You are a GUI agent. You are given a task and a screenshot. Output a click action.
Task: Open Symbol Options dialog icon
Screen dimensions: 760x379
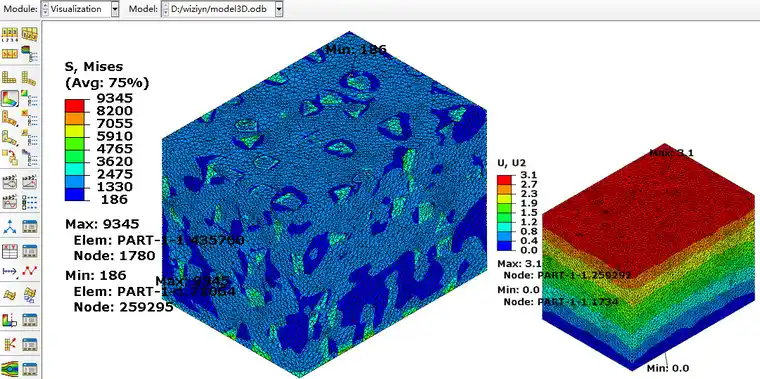pyautogui.click(x=30, y=119)
